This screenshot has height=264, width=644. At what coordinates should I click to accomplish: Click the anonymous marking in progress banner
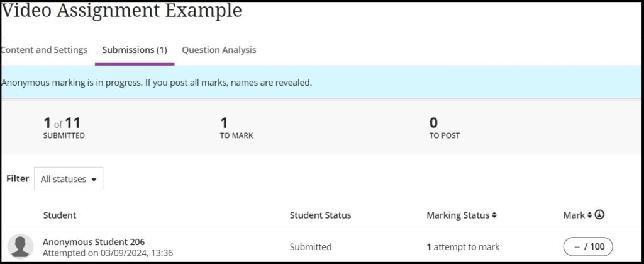(x=322, y=83)
